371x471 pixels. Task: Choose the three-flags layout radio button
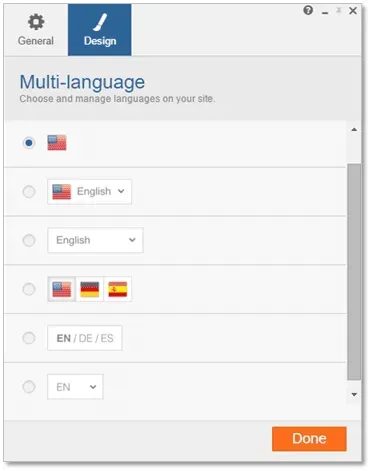[29, 289]
